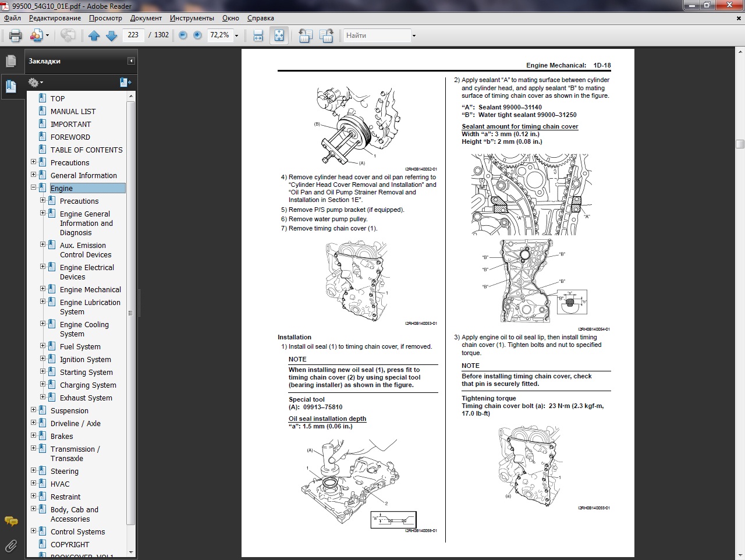Expand the Driveline / Axle bookmark
This screenshot has height=560, width=745.
pyautogui.click(x=33, y=423)
